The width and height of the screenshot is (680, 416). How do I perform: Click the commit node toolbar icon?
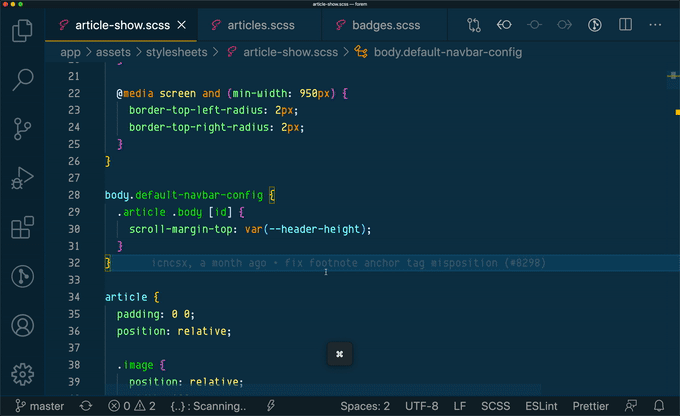(534, 25)
